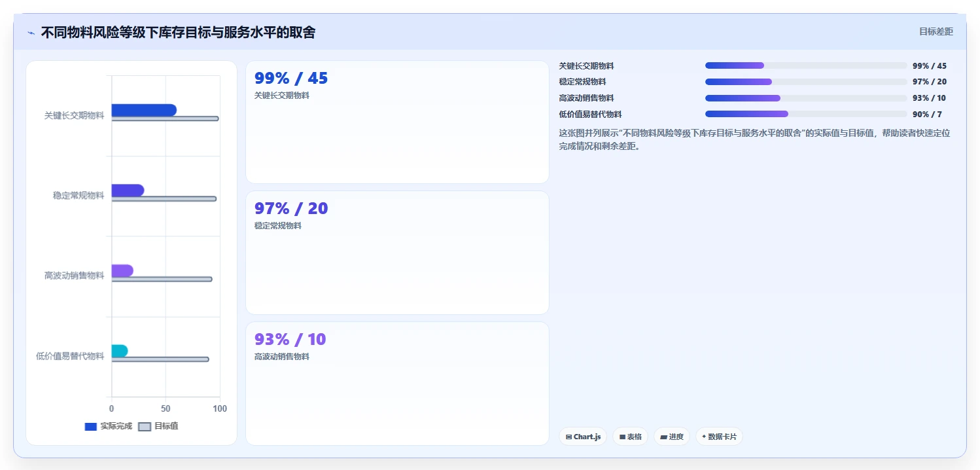Click the chart description paragraph

coord(755,139)
